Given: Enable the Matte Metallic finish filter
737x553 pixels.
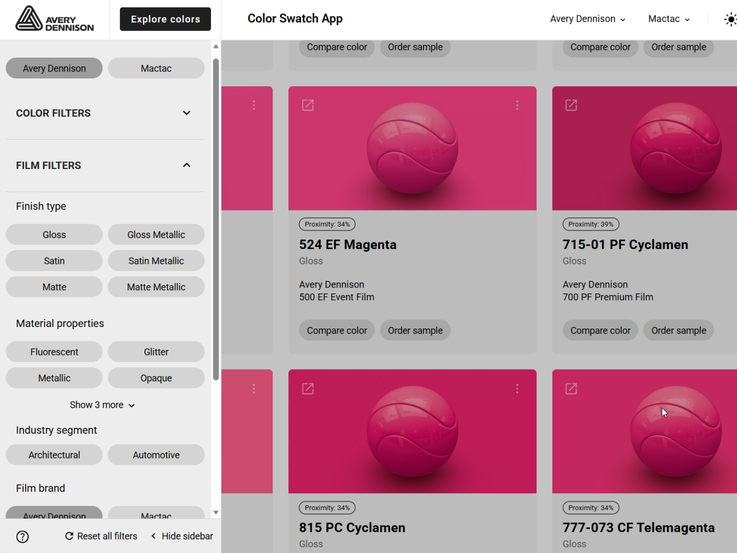Looking at the screenshot, I should pyautogui.click(x=156, y=287).
